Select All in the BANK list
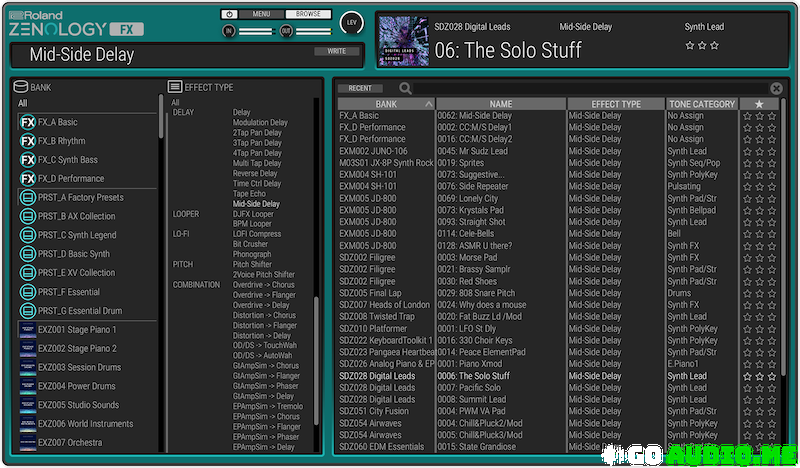The height and width of the screenshot is (468, 800). point(23,103)
